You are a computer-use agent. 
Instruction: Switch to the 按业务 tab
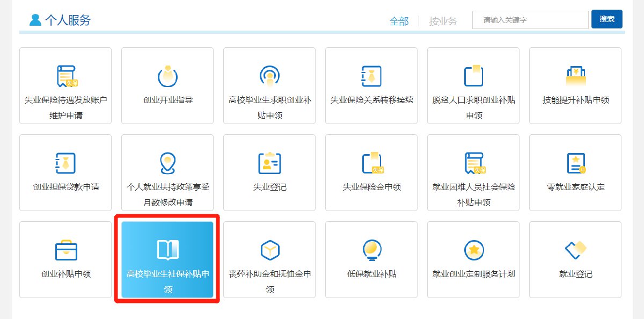point(443,21)
